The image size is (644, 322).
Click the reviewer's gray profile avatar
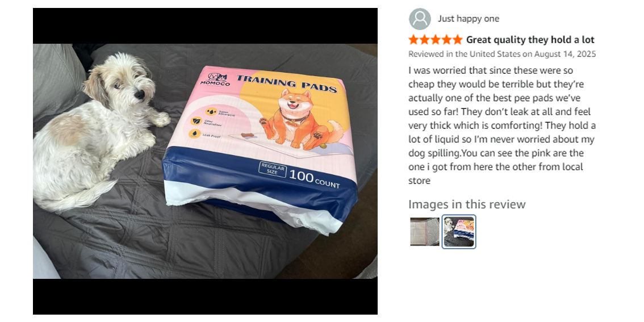420,19
